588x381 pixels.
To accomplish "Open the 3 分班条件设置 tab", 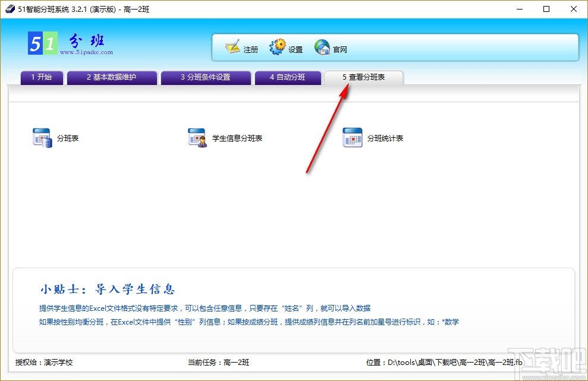I will tap(206, 77).
